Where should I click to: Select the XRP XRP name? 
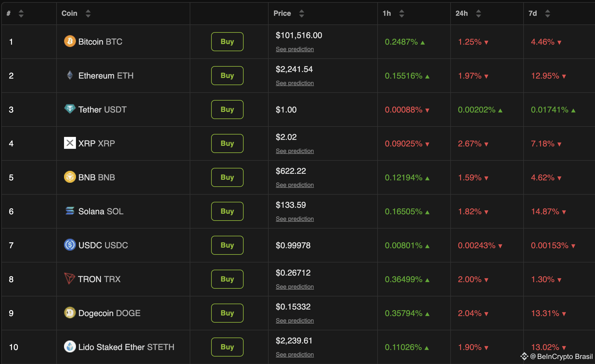coord(97,143)
